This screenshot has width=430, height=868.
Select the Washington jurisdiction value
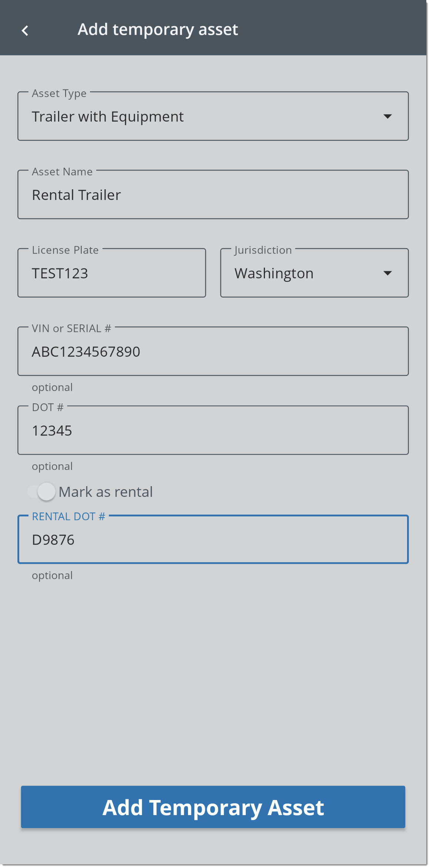coord(314,273)
